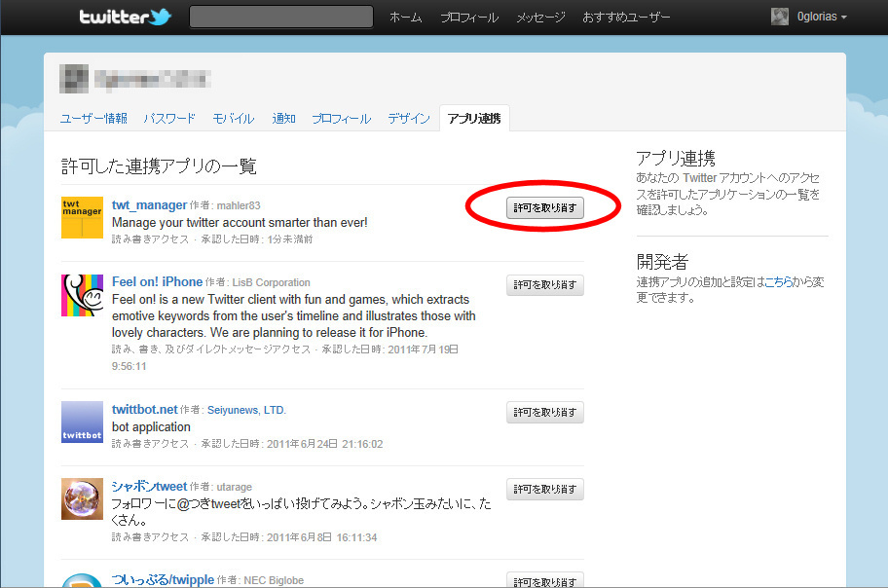Select the アプリ連携 settings tab
The width and height of the screenshot is (888, 588).
pyautogui.click(x=474, y=119)
